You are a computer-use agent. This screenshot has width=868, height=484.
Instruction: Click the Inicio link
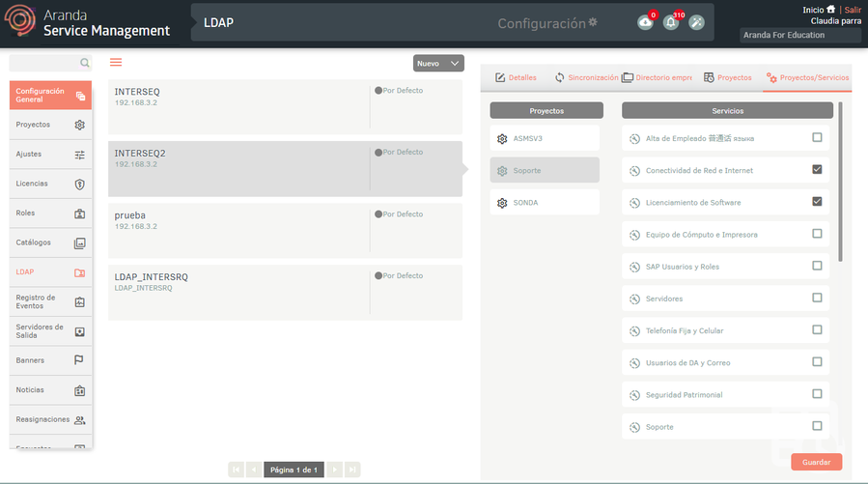[813, 10]
